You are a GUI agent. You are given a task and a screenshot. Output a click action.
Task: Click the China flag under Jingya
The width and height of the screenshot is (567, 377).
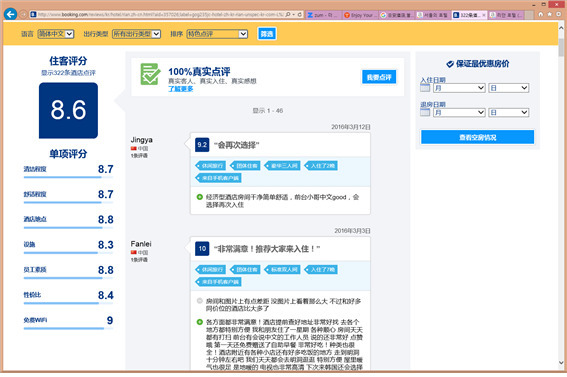click(x=134, y=148)
